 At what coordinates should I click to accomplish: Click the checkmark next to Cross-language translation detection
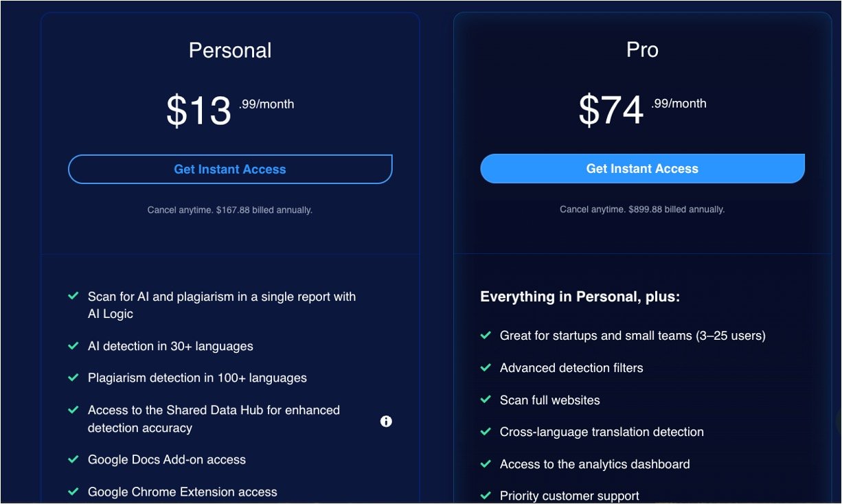[486, 431]
